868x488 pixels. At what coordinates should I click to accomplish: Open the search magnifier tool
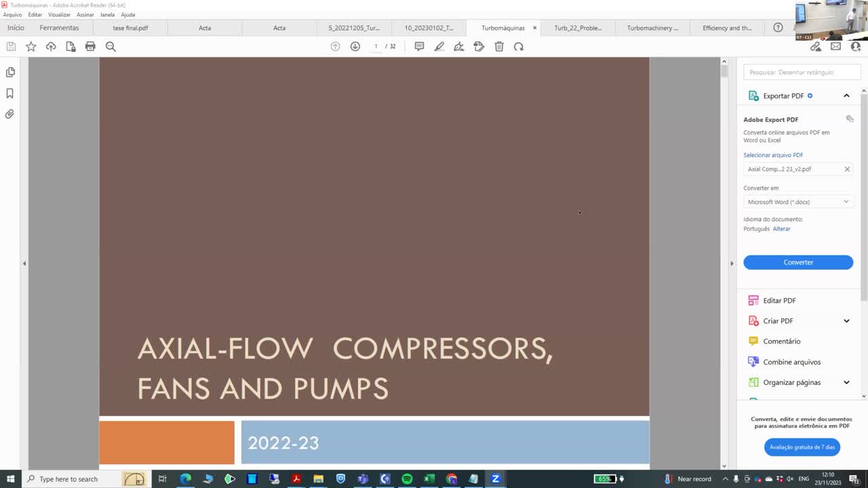pos(111,46)
